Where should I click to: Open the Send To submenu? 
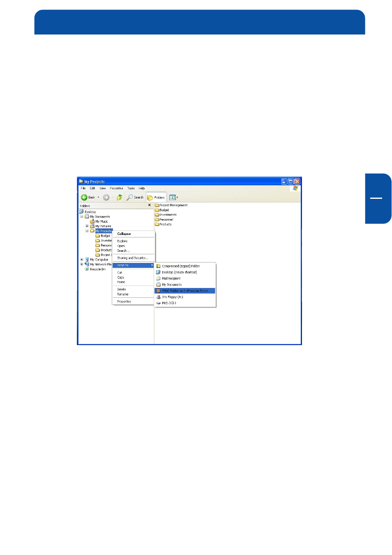(133, 265)
